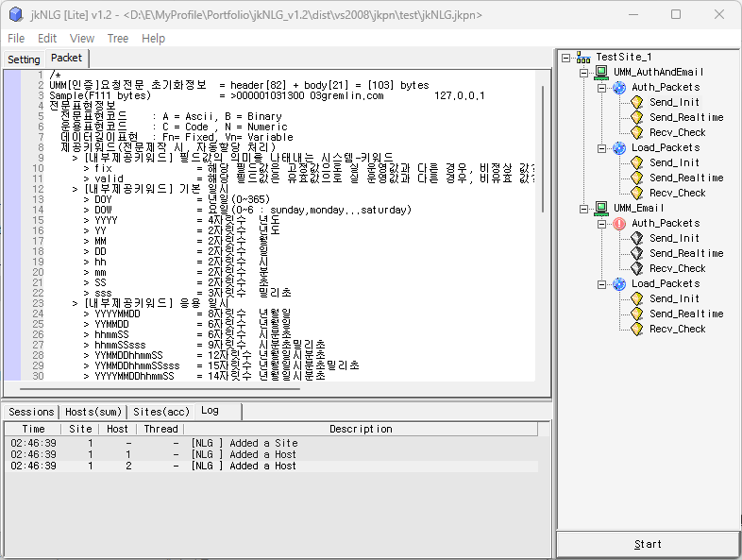Click the TestSite_1 network site icon
742x560 pixels.
click(x=583, y=57)
